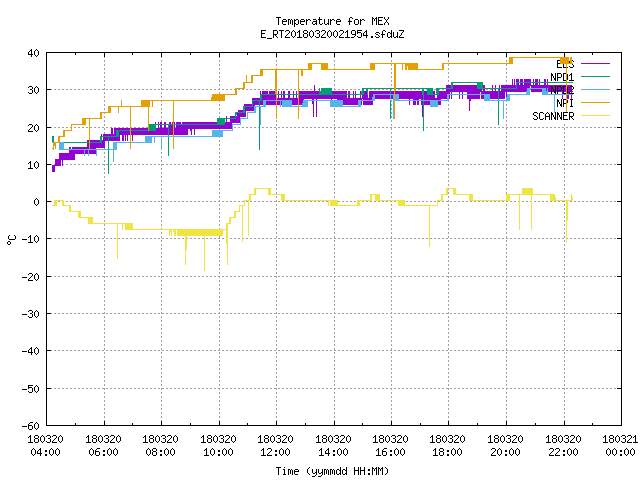Screen dimensions: 640x480
Task: Click the y-axis label -50
Action: tap(31, 389)
